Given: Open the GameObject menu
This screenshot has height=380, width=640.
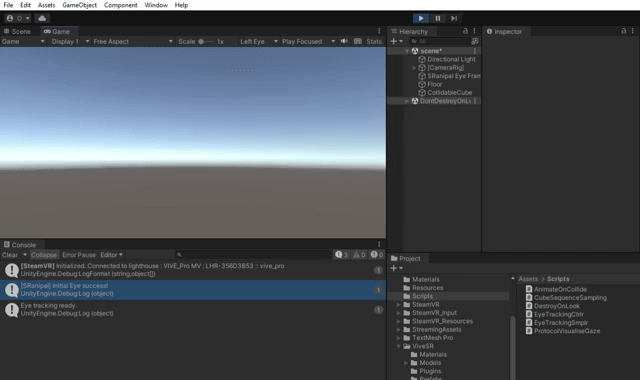Looking at the screenshot, I should [80, 5].
